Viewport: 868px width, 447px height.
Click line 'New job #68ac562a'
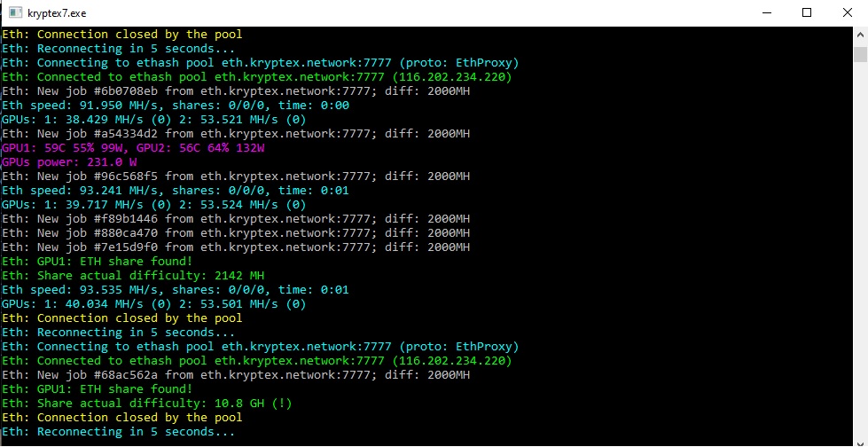click(236, 375)
